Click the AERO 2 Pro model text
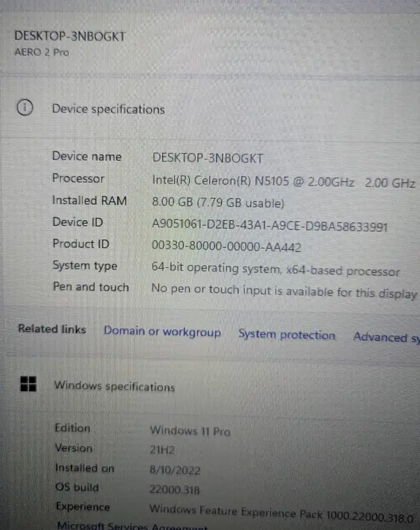The width and height of the screenshot is (420, 530). pyautogui.click(x=42, y=53)
